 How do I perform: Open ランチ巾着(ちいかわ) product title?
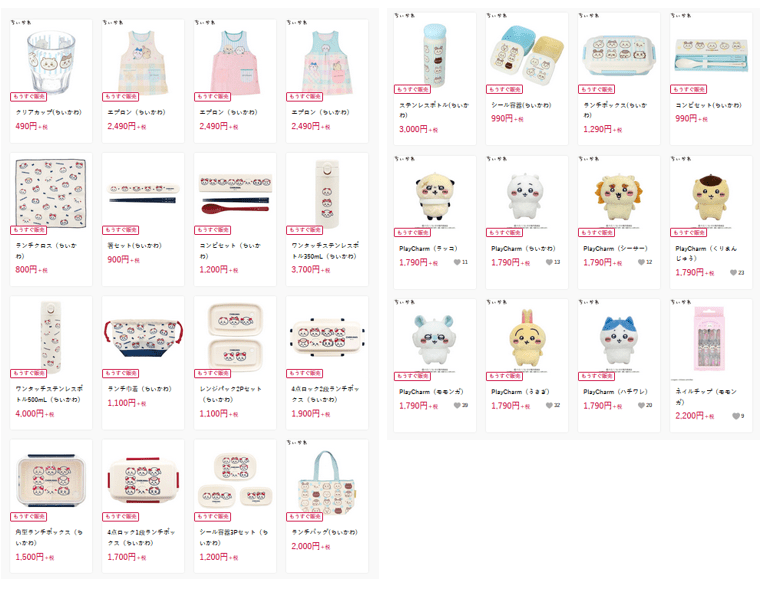pos(139,389)
